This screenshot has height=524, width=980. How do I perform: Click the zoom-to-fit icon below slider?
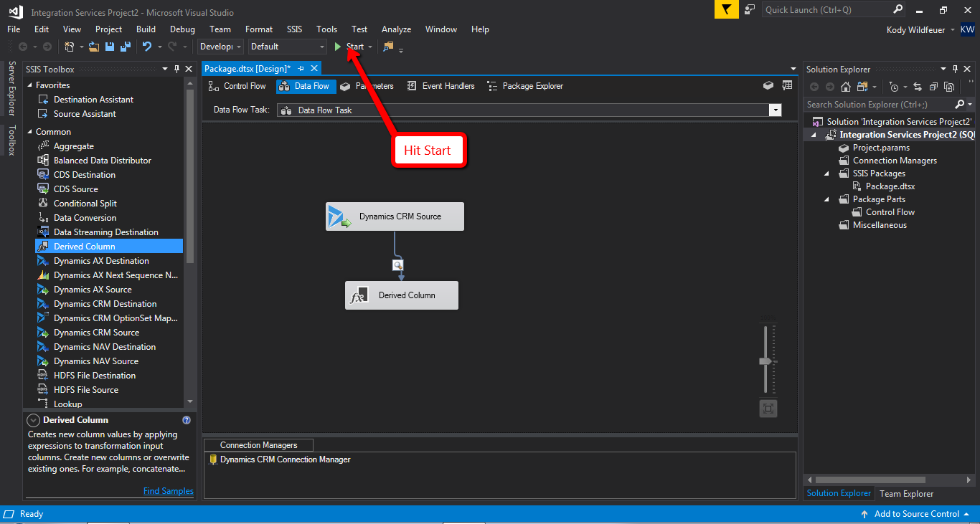(768, 409)
